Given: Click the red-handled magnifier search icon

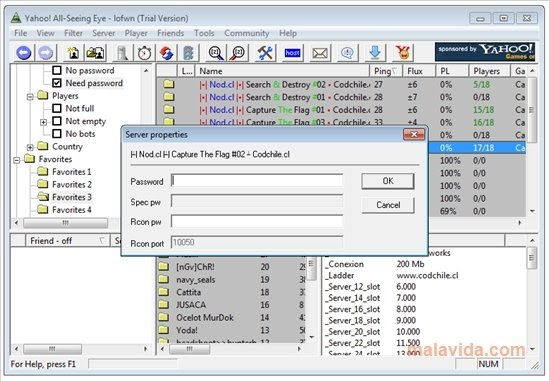Looking at the screenshot, I should (237, 53).
